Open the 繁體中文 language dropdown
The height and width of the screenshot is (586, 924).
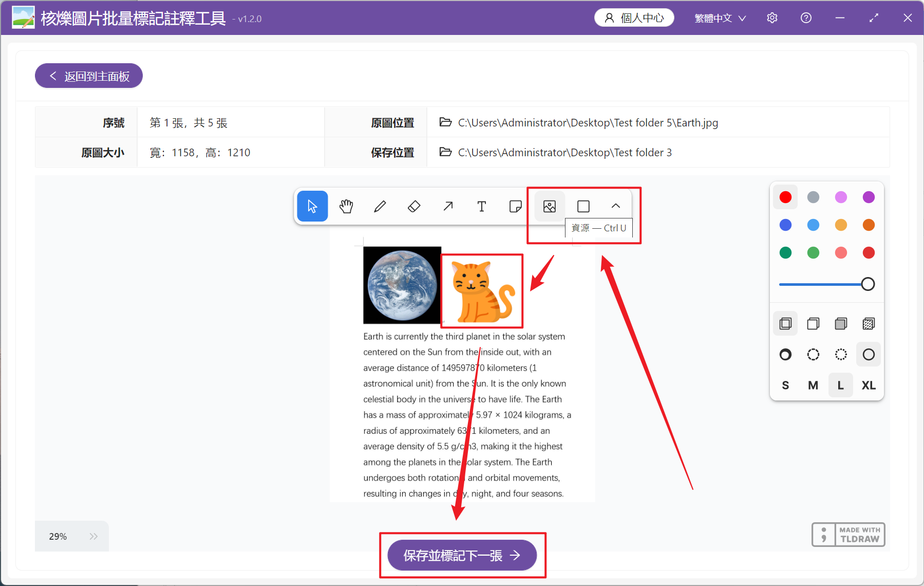click(x=720, y=18)
